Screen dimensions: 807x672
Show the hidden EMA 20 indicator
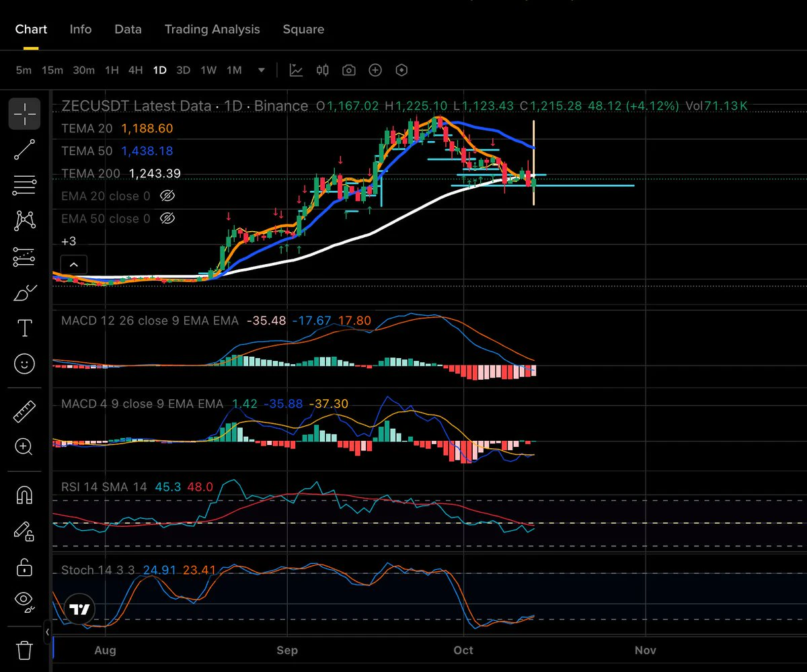[168, 196]
